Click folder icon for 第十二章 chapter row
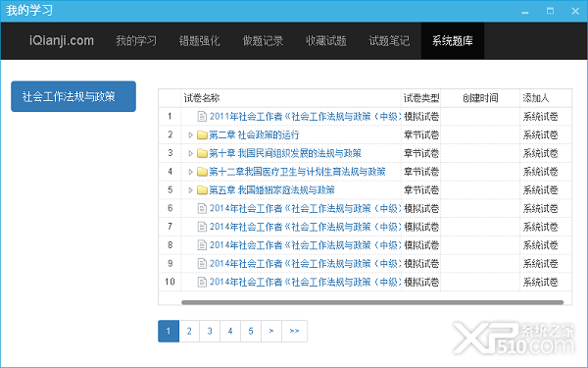588x368 pixels. [x=202, y=172]
